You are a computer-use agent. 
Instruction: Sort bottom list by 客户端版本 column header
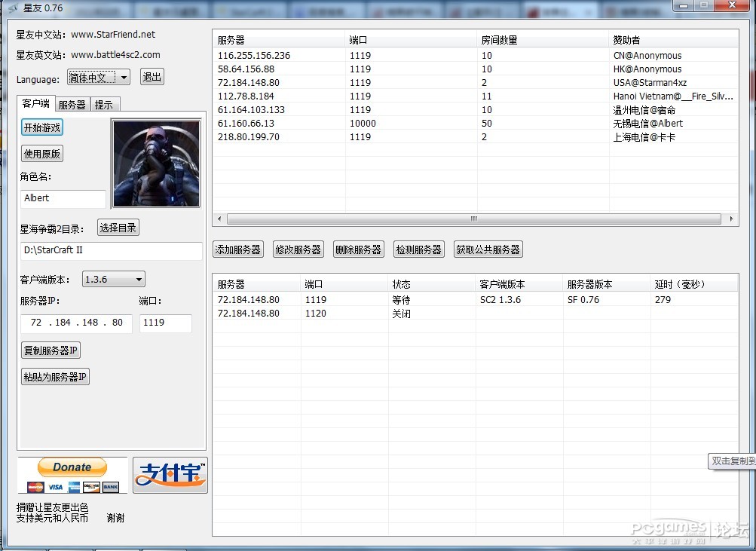coord(519,284)
